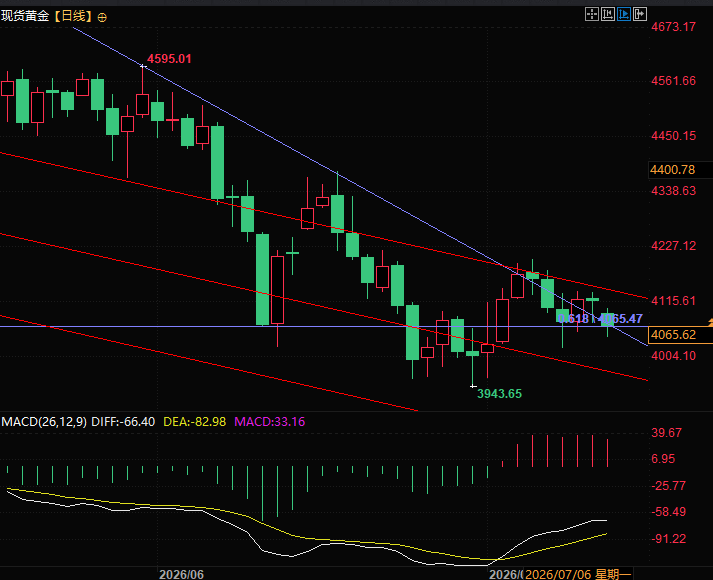Open MACD(26,12,9) indicator settings label

click(x=44, y=422)
